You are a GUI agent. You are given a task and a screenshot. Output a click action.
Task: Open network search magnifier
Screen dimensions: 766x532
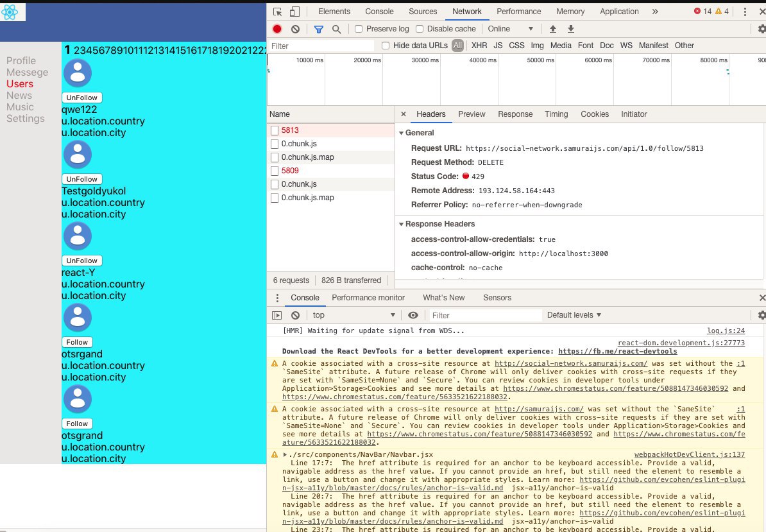(x=337, y=30)
